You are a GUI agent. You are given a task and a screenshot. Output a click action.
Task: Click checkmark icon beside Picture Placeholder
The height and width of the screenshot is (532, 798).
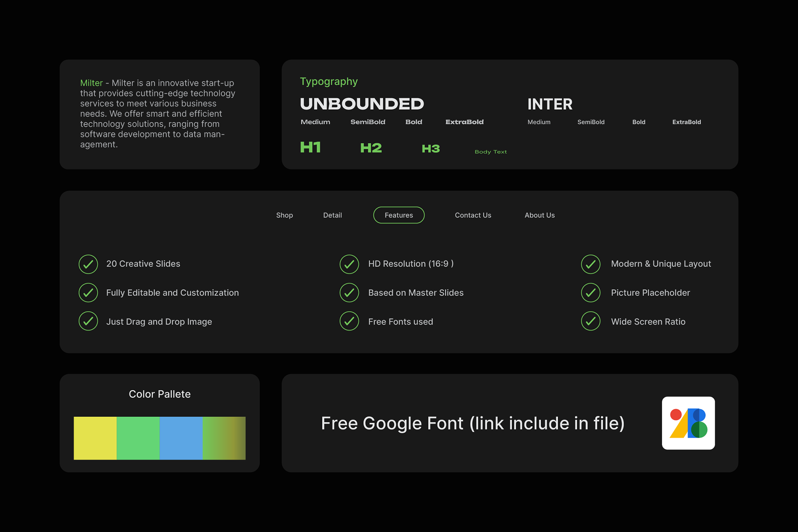click(591, 293)
